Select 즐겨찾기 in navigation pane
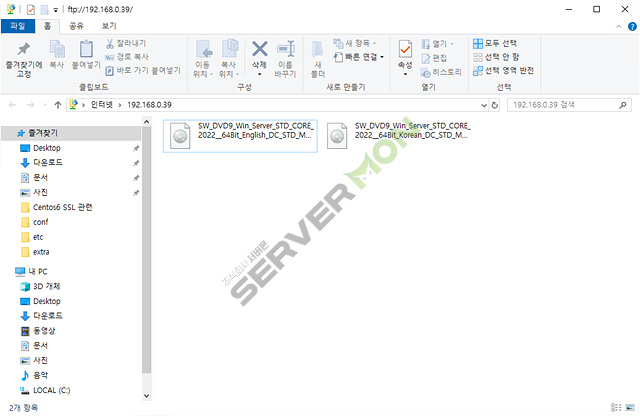This screenshot has height=416, width=640. point(71,133)
